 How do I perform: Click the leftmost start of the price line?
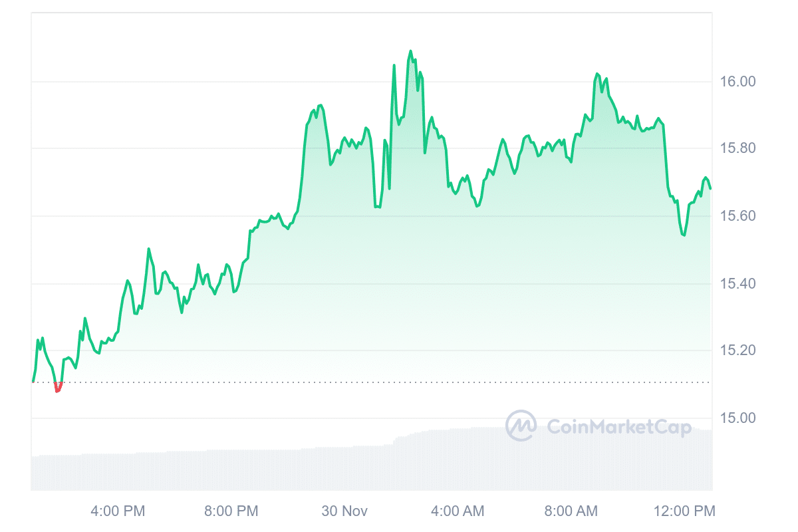(x=33, y=382)
